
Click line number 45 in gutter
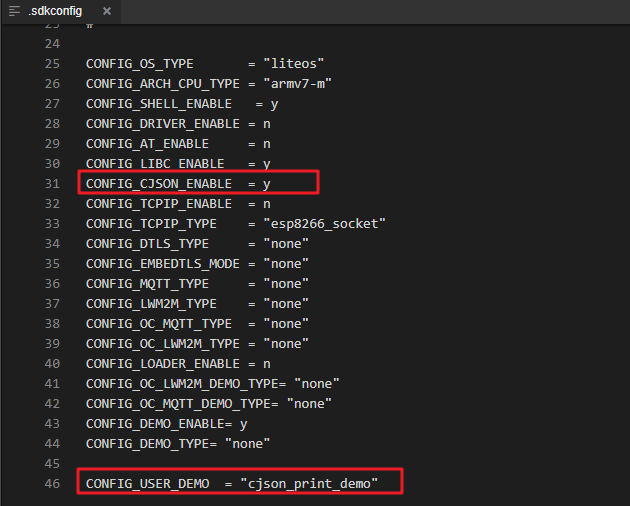tap(52, 463)
